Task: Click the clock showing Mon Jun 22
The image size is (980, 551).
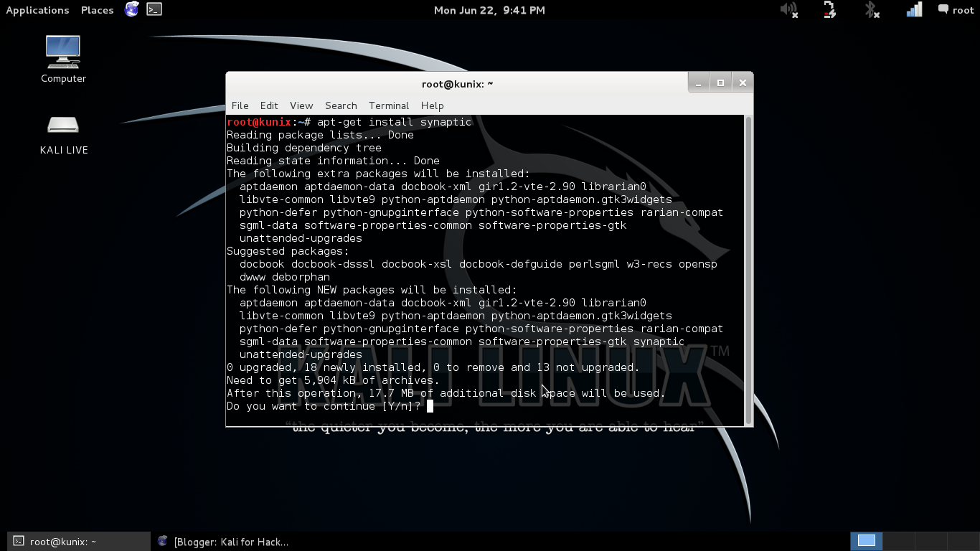Action: coord(489,10)
